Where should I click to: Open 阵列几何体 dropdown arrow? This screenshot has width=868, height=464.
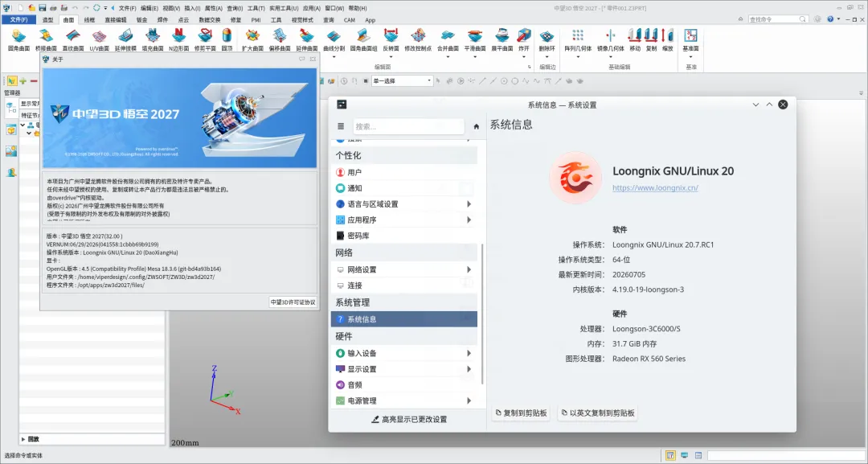point(578,57)
